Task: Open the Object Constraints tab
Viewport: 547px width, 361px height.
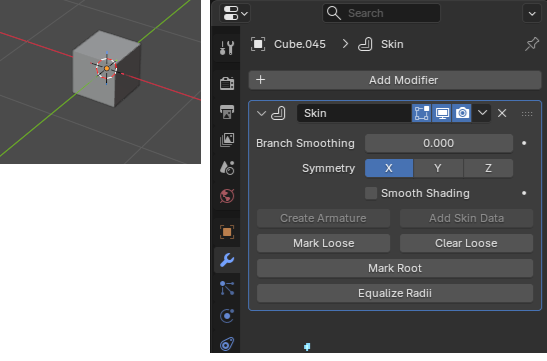Action: click(x=227, y=344)
